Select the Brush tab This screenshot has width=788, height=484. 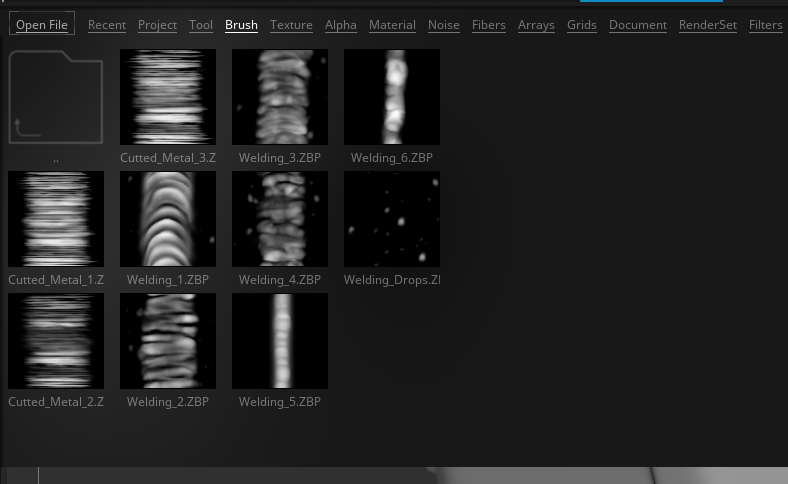pyautogui.click(x=241, y=25)
